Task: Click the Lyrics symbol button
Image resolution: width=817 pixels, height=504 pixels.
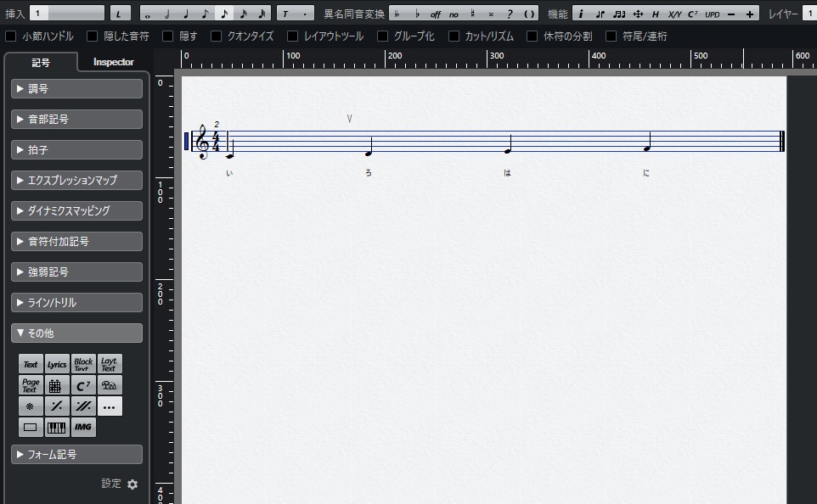Action: (x=57, y=365)
